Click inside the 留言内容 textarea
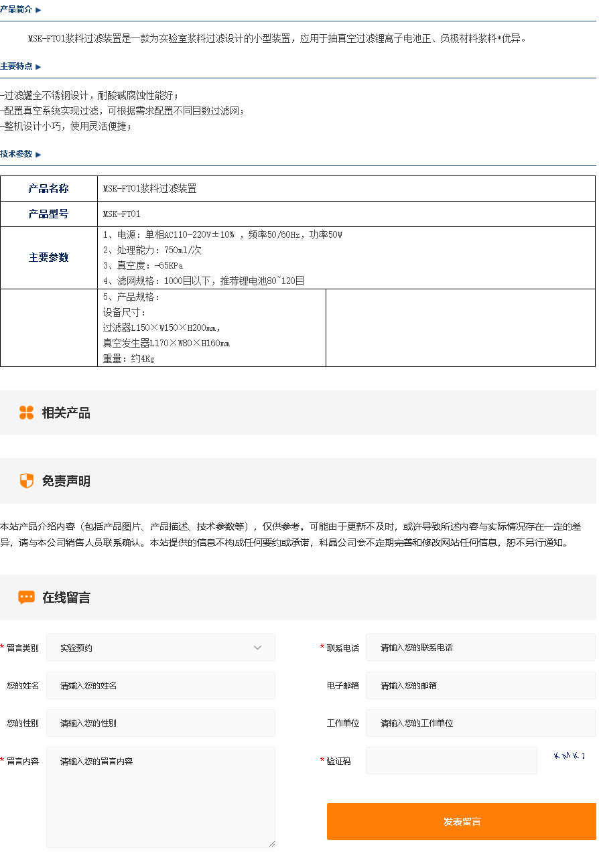 [x=160, y=797]
